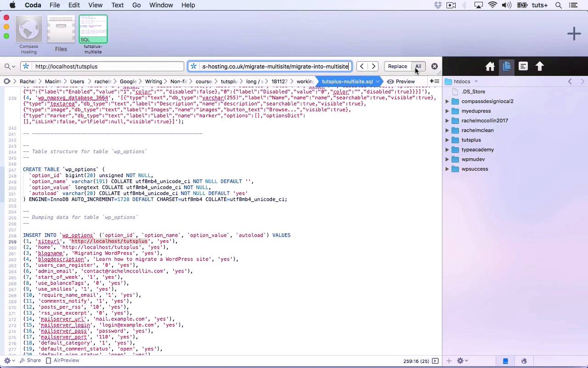Toggle the Preview eye for the document
588x368 pixels.
401,81
